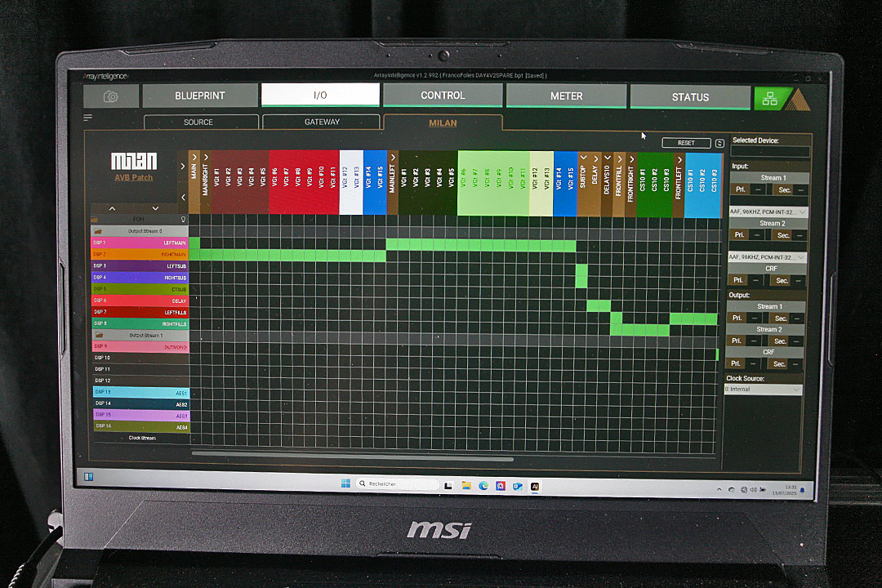The width and height of the screenshot is (882, 588).
Task: Open the camera gear settings icon
Action: coord(111,97)
